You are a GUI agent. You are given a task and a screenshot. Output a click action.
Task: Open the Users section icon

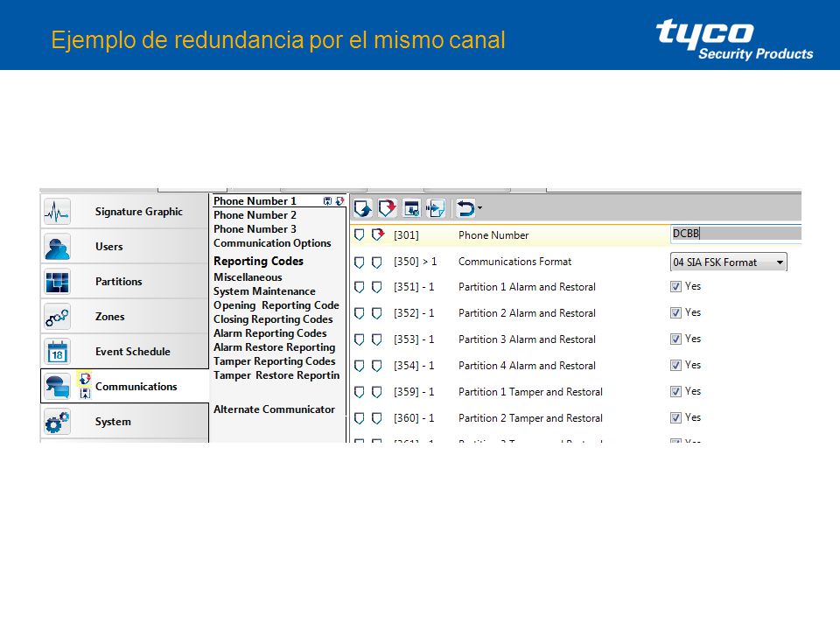(58, 247)
